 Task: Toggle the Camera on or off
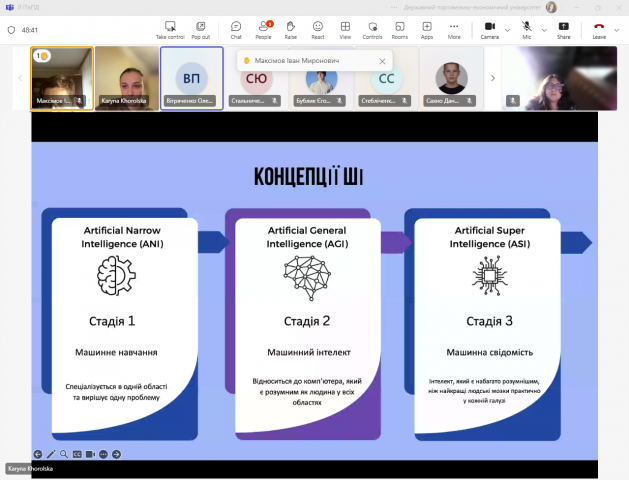click(x=490, y=29)
